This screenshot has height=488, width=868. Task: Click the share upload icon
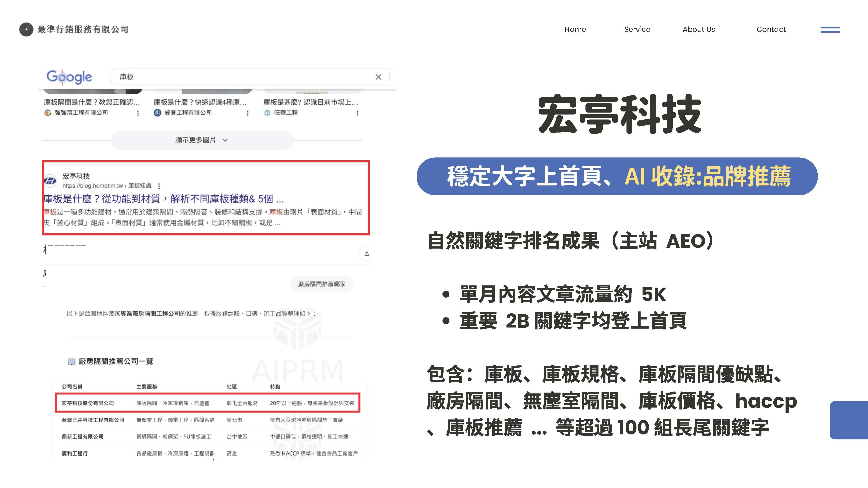point(367,254)
